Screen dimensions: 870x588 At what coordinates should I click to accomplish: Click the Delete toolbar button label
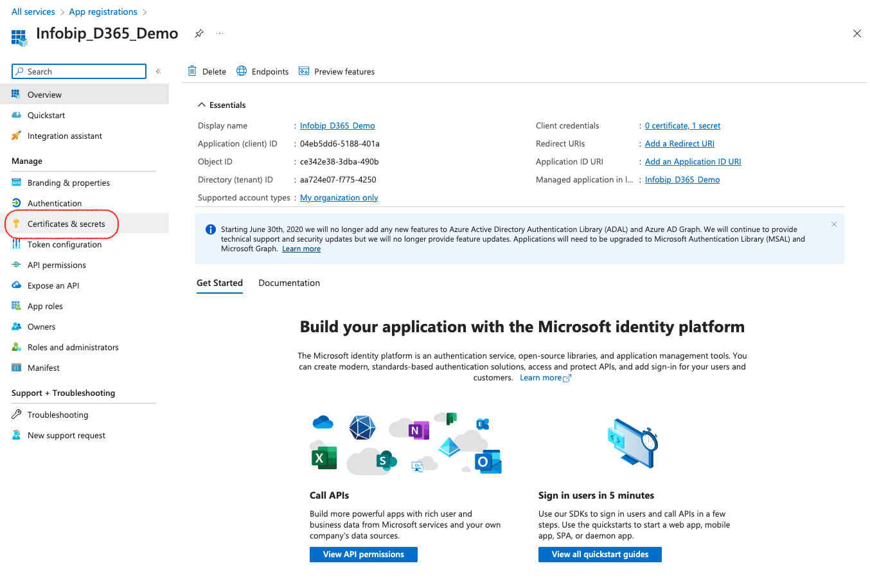point(214,71)
